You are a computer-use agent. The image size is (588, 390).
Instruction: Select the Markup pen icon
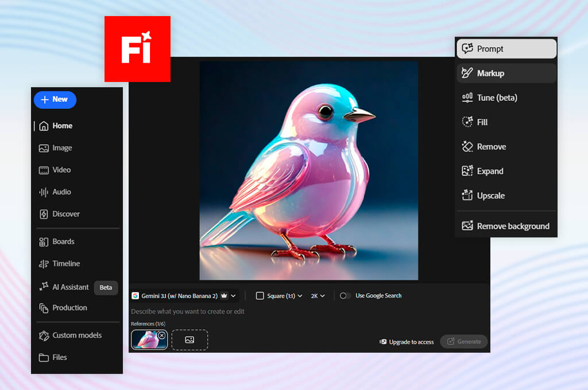467,73
